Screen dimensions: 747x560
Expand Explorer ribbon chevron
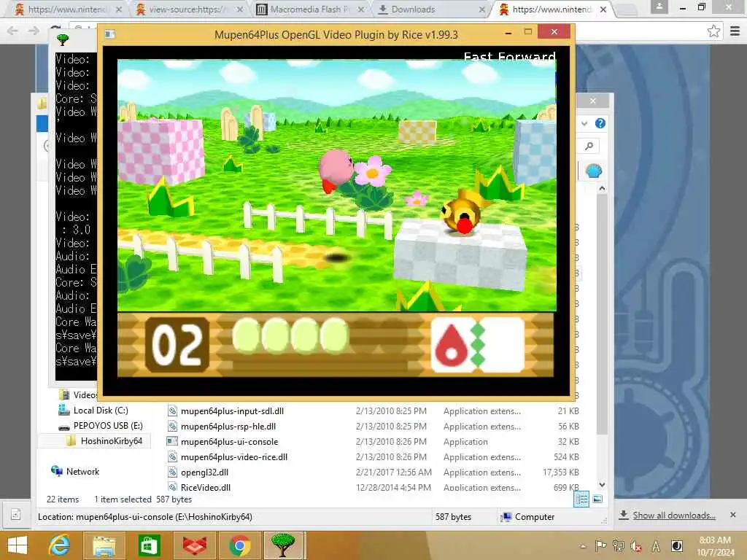(x=584, y=124)
